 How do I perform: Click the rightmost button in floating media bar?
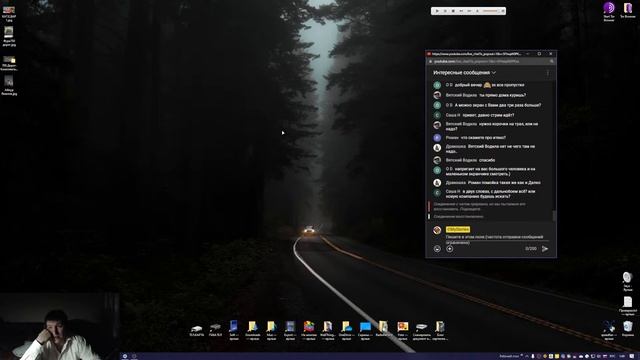coord(503,11)
